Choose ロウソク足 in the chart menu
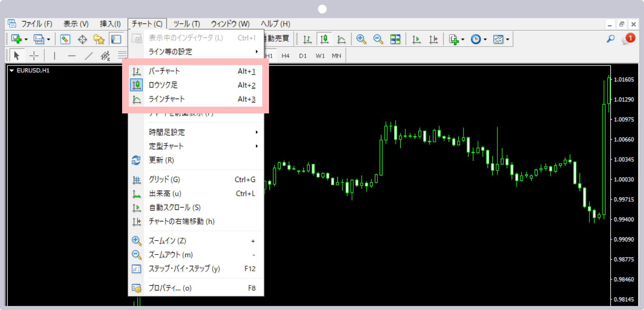Image resolution: width=644 pixels, height=310 pixels. coord(196,85)
